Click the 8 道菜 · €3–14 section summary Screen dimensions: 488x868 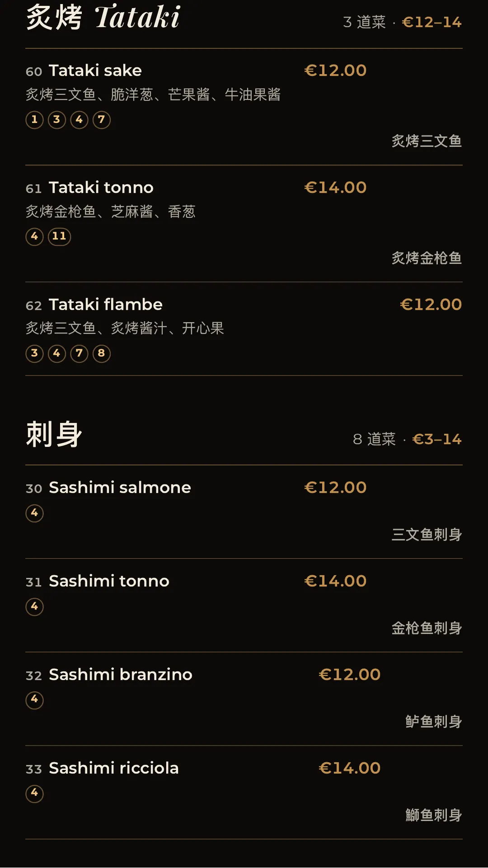coord(407,439)
